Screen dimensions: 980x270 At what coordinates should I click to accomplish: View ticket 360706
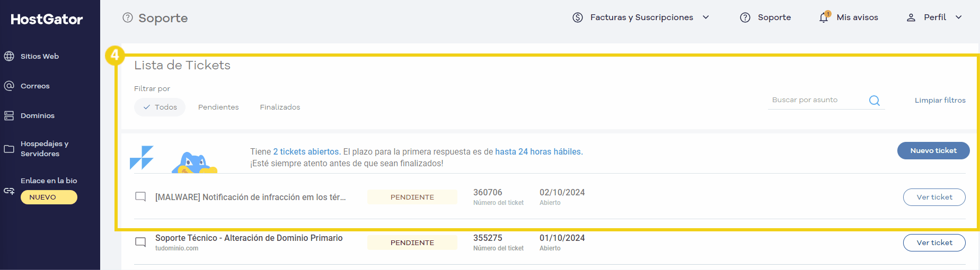934,197
